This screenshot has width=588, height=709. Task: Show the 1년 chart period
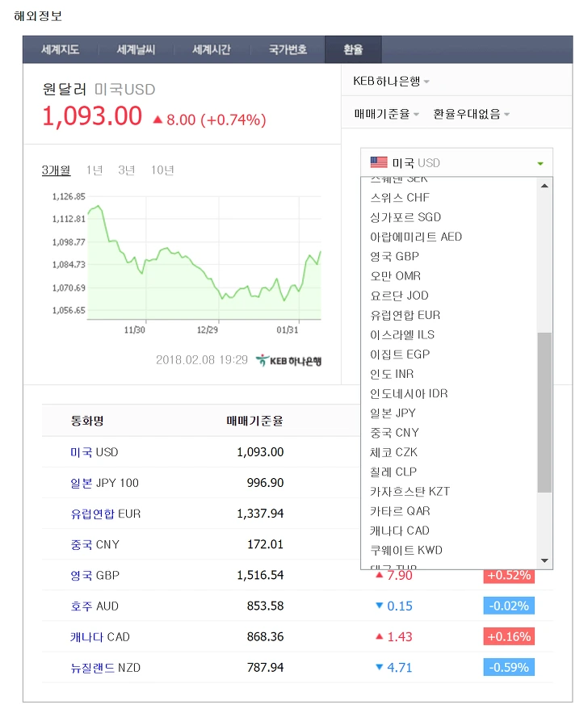[94, 170]
